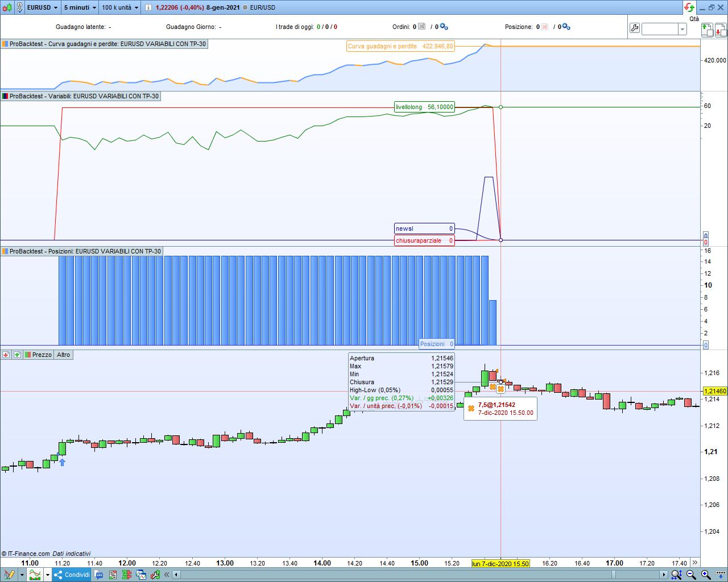Click the scrollbar right arrow
728x582 pixels.
click(x=664, y=575)
